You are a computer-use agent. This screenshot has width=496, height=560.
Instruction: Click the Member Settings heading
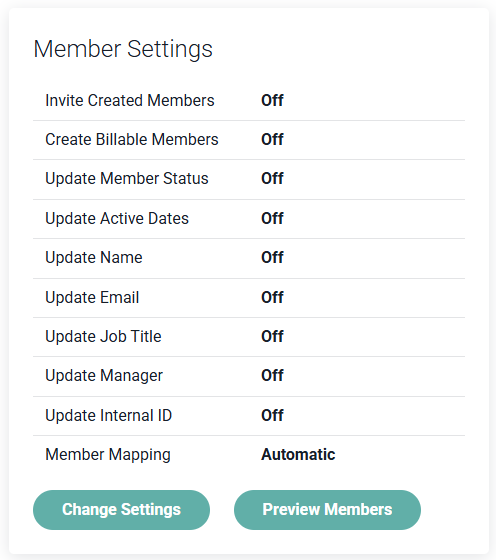click(123, 49)
